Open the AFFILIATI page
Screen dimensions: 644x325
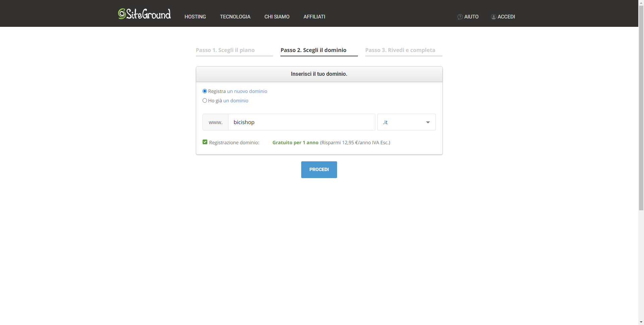click(x=314, y=17)
